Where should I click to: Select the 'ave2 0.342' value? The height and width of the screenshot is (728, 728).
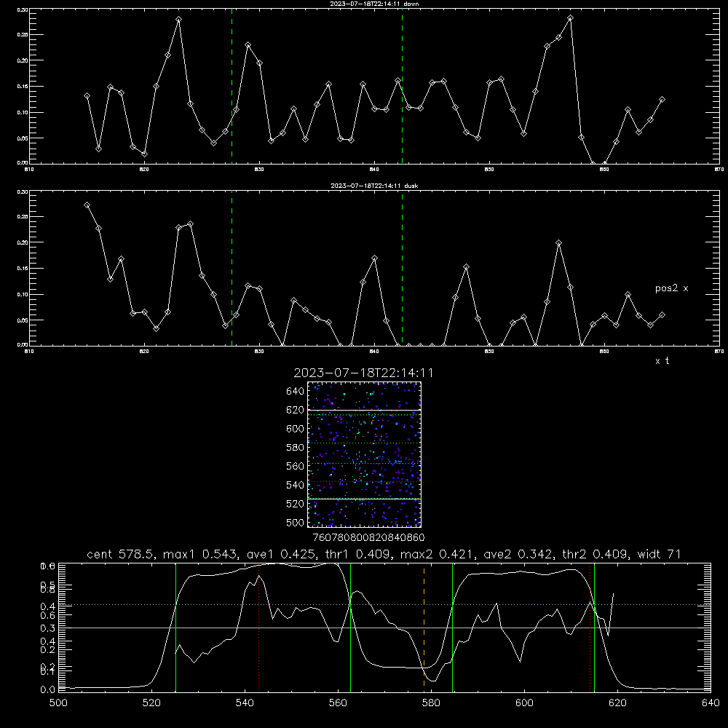(x=517, y=554)
